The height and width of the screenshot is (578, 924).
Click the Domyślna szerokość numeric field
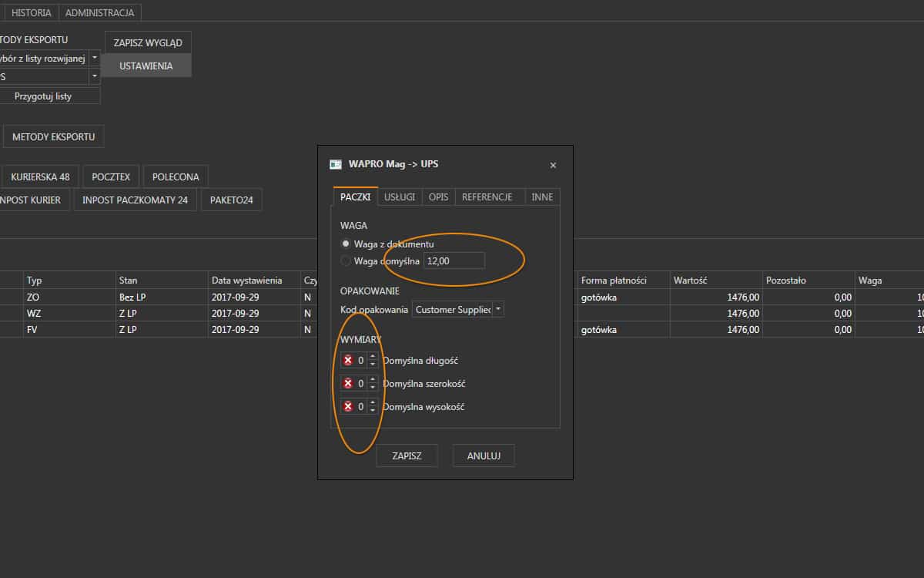(360, 383)
